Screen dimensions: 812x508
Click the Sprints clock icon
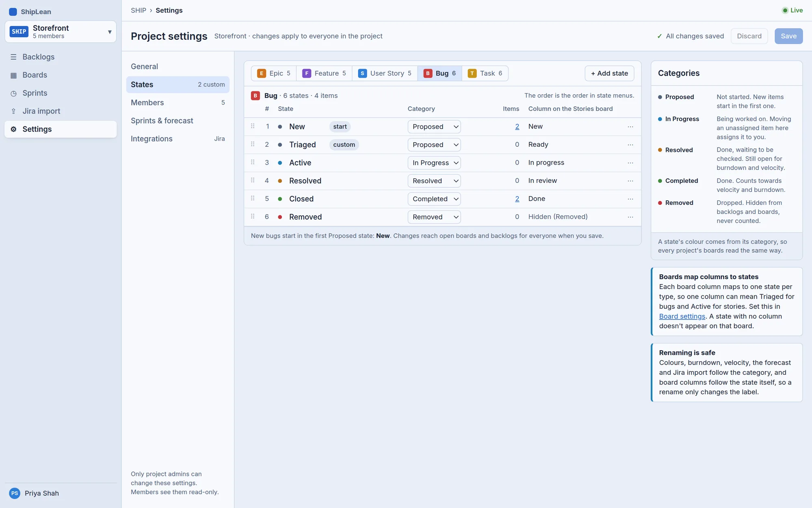(13, 93)
